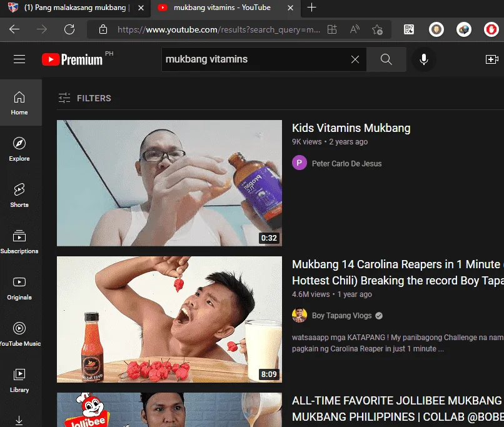View site info via the lock icon
This screenshot has height=427, width=504.
[103, 29]
